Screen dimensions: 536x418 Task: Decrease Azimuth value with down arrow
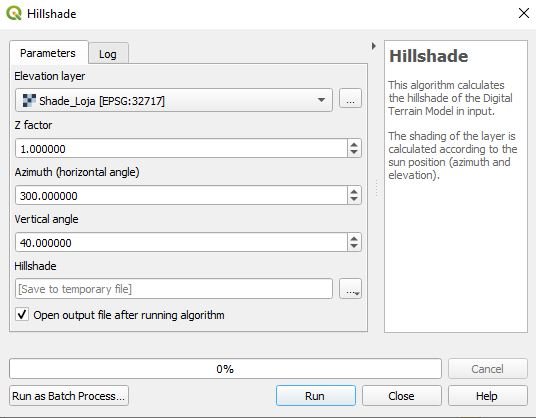point(354,199)
